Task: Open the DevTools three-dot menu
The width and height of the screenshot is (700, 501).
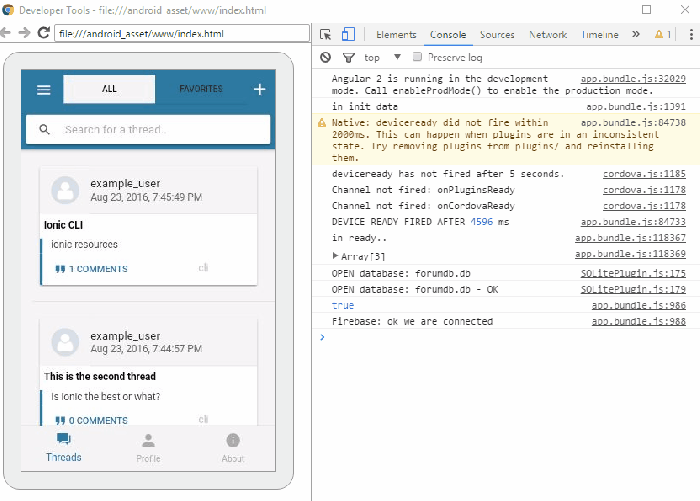Action: click(691, 34)
